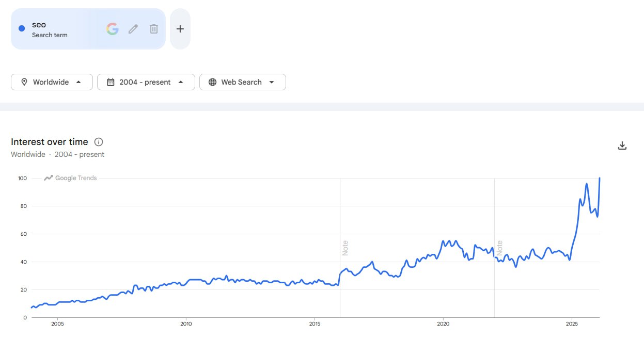
Task: Click the Interest over time heading
Action: click(50, 141)
